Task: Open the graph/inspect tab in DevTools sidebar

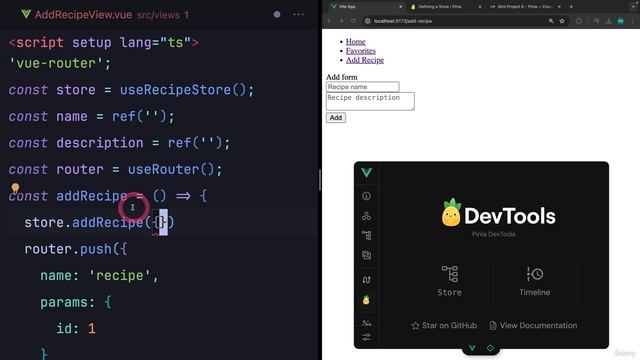Action: click(x=366, y=323)
